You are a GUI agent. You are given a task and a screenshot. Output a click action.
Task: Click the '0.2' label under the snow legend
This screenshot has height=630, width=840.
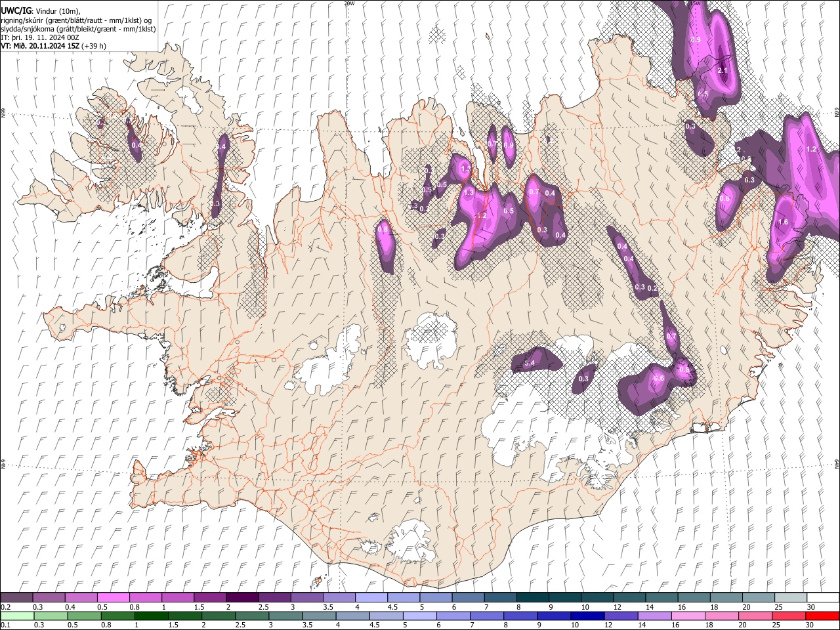click(x=5, y=607)
